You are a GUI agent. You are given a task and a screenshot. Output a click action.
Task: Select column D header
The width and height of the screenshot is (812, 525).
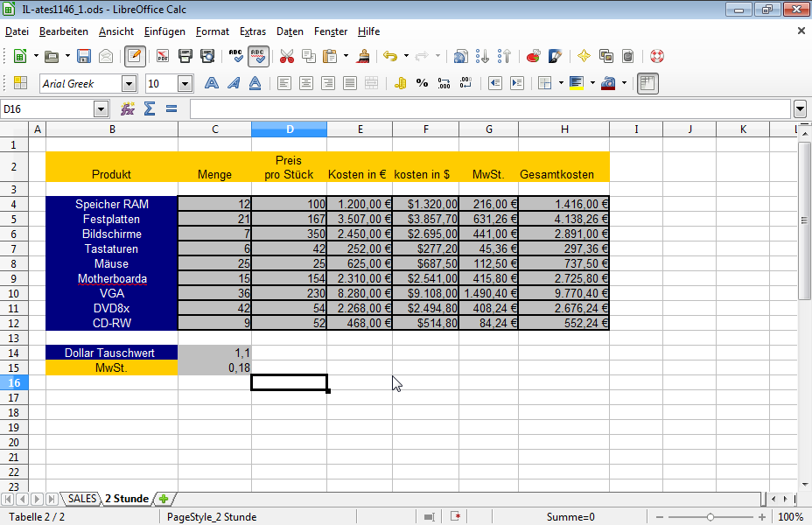point(290,129)
